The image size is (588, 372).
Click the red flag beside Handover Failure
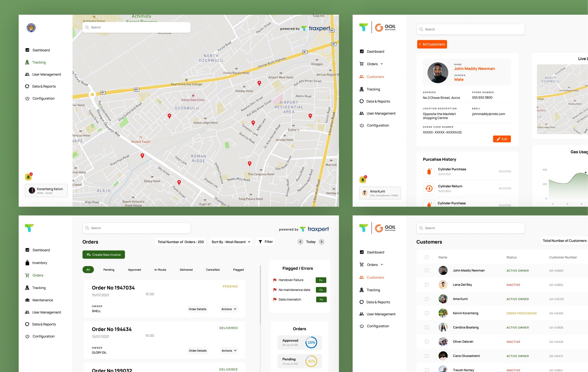point(275,280)
